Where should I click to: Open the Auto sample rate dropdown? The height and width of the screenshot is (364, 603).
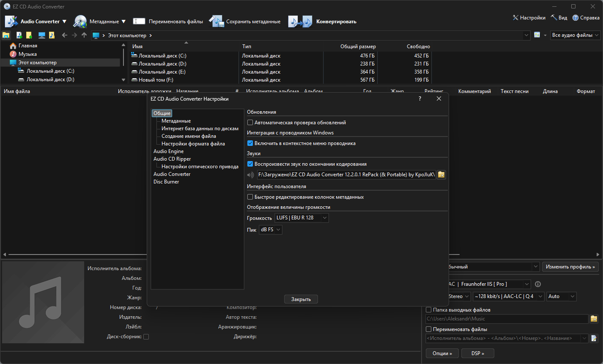562,296
